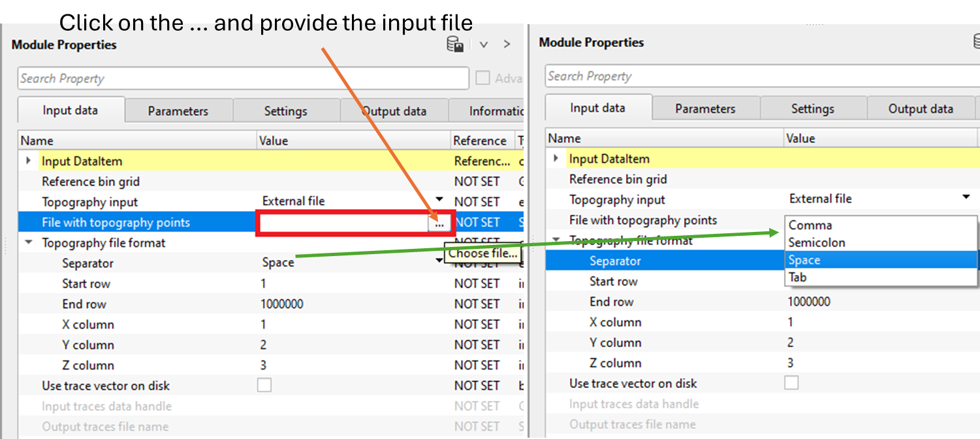
Task: Expand the Input DataItem row in the left panel
Action: point(28,161)
